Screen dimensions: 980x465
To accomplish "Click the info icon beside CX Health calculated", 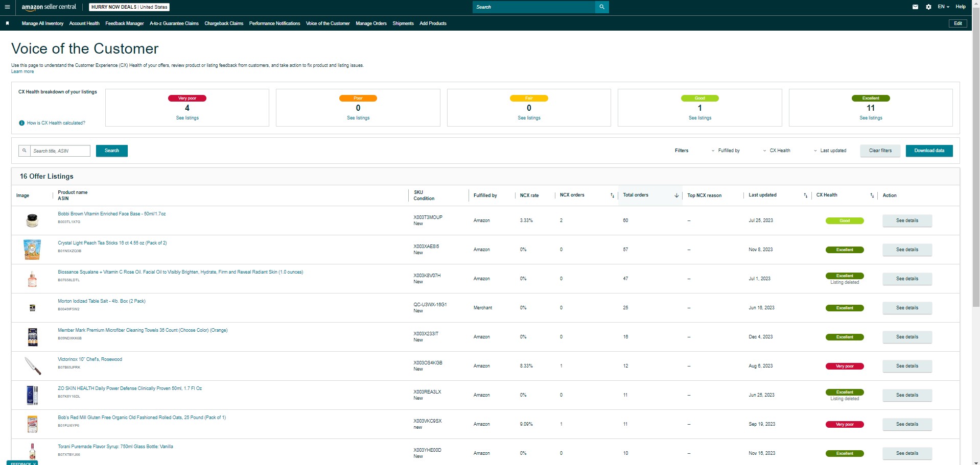I will point(21,123).
